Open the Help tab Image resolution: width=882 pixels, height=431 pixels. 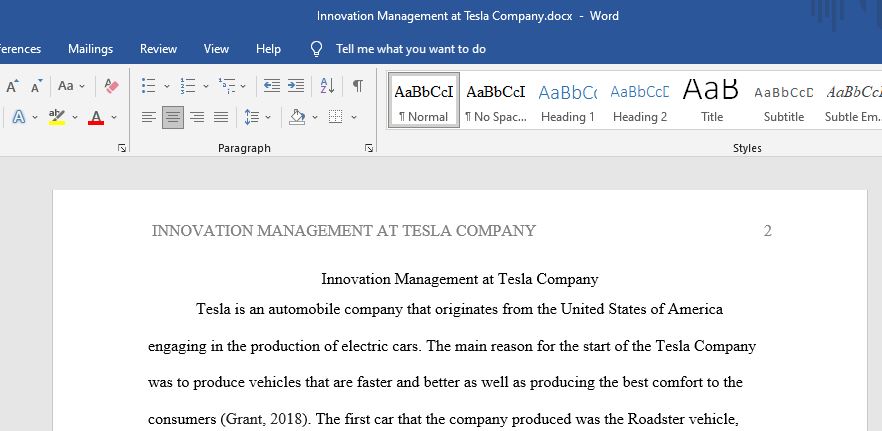pyautogui.click(x=268, y=49)
